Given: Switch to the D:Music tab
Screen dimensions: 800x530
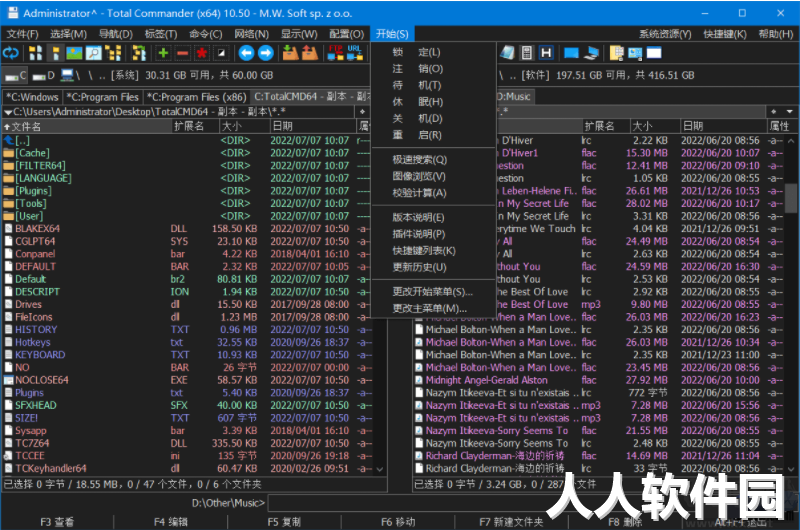Looking at the screenshot, I should click(x=514, y=96).
